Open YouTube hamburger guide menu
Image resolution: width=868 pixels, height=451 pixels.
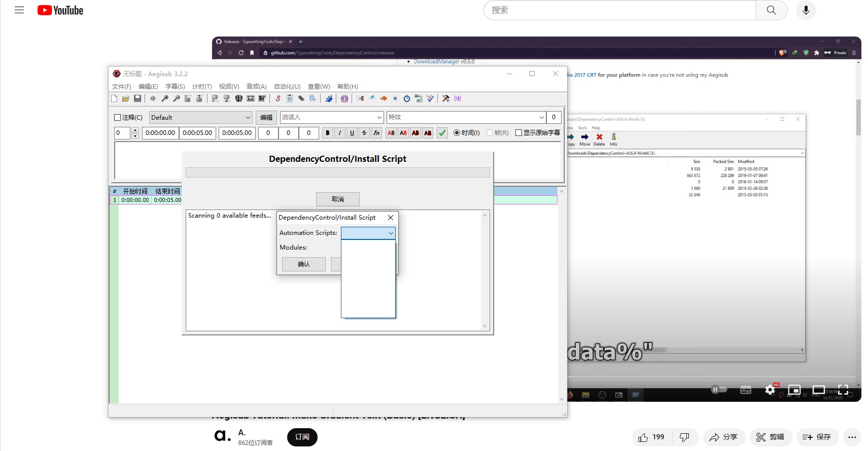coord(19,10)
